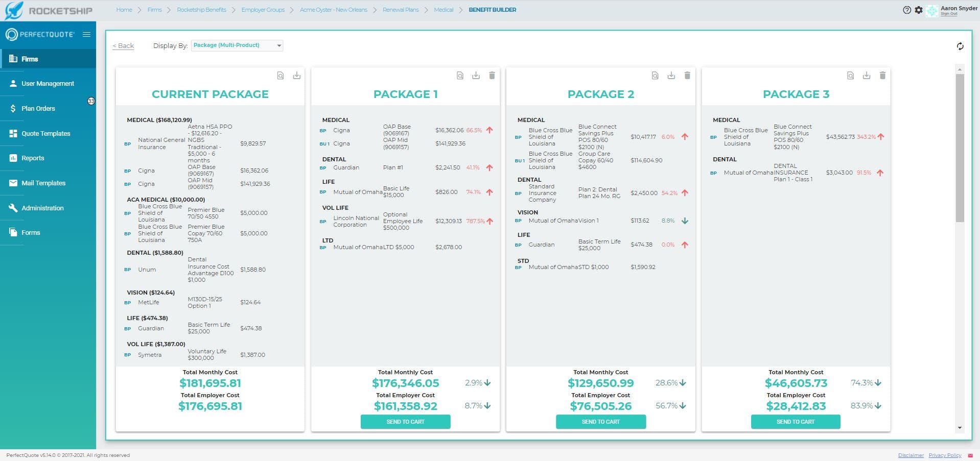Image resolution: width=980 pixels, height=461 pixels.
Task: Refresh the benefit builder view
Action: (x=960, y=46)
